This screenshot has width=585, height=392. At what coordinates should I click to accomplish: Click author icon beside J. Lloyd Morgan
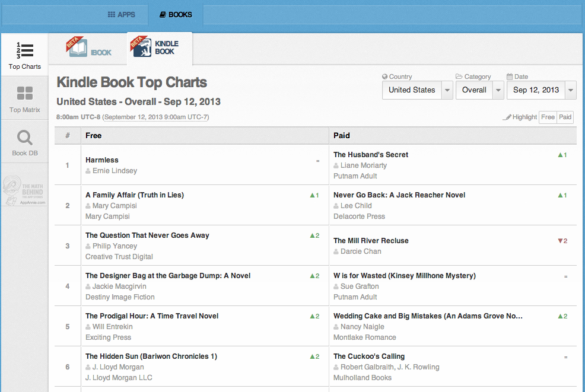[88, 367]
